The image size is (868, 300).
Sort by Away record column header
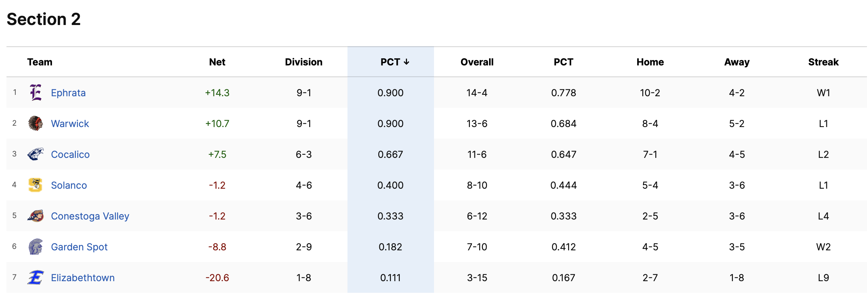coord(737,62)
